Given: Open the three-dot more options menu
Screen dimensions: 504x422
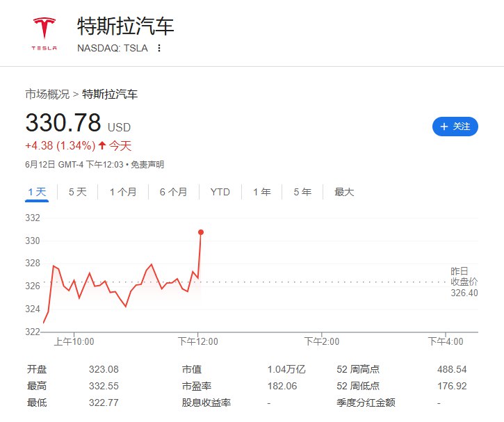Looking at the screenshot, I should click(158, 48).
